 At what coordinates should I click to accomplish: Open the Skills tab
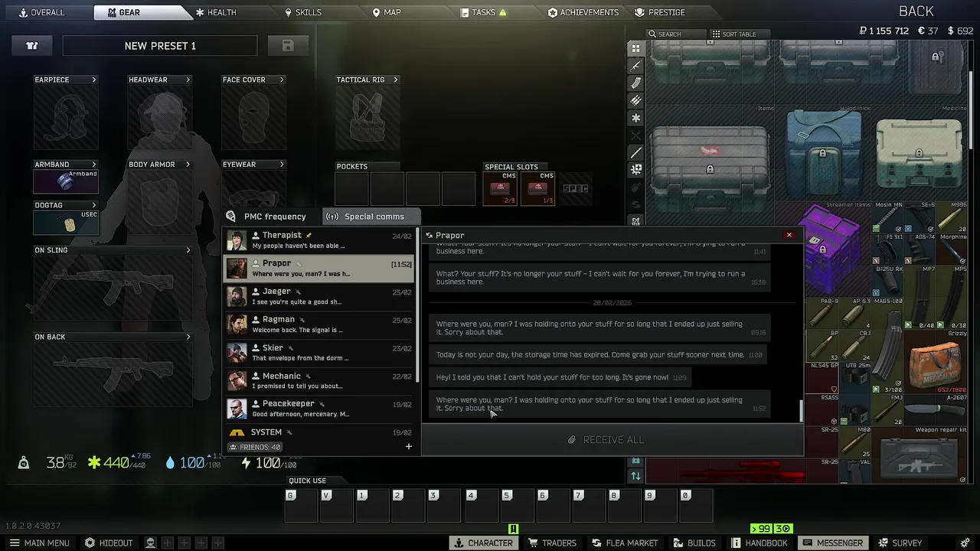(x=303, y=12)
